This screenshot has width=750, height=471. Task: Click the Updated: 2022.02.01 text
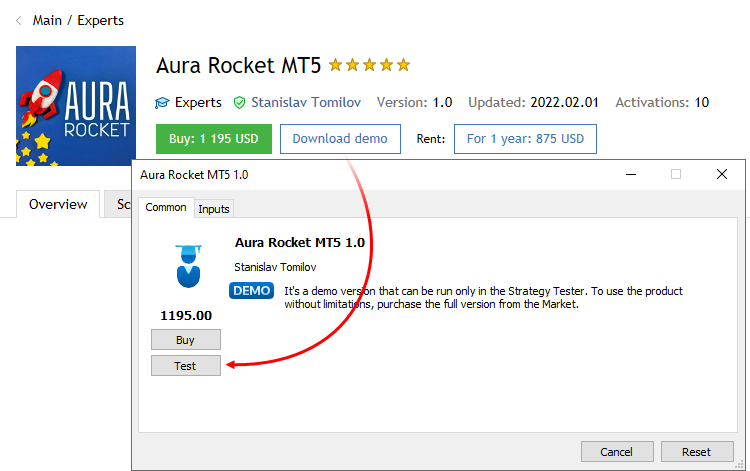[x=533, y=102]
